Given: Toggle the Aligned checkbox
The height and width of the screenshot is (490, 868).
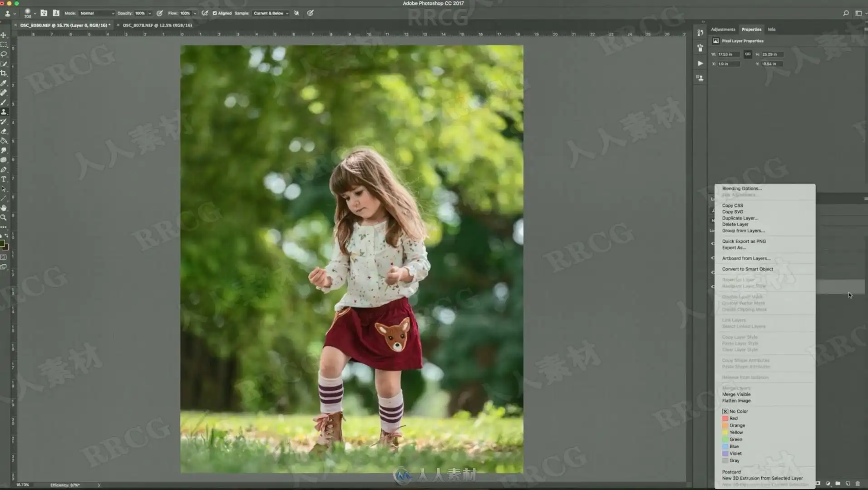Looking at the screenshot, I should (215, 13).
